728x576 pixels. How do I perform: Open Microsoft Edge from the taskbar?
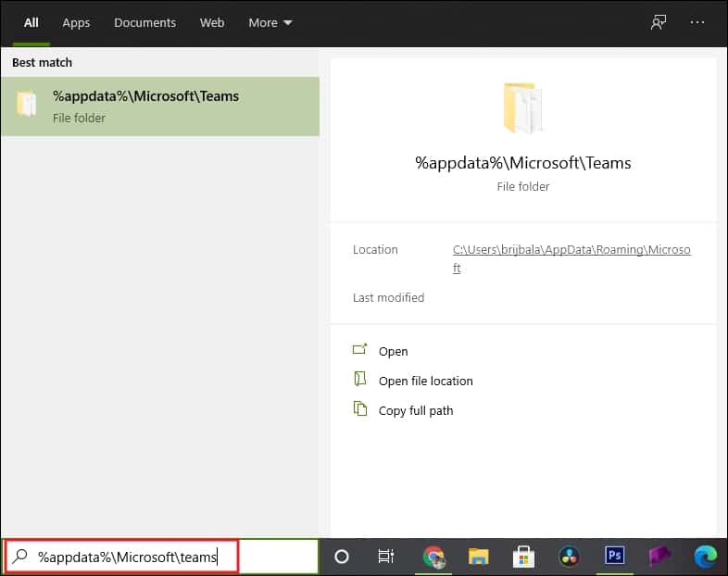705,557
